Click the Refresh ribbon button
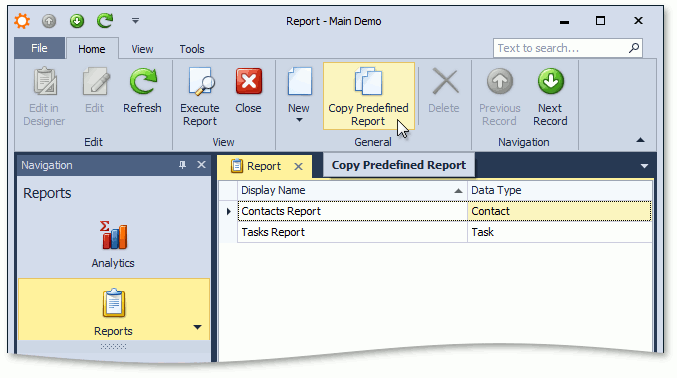 coord(142,91)
